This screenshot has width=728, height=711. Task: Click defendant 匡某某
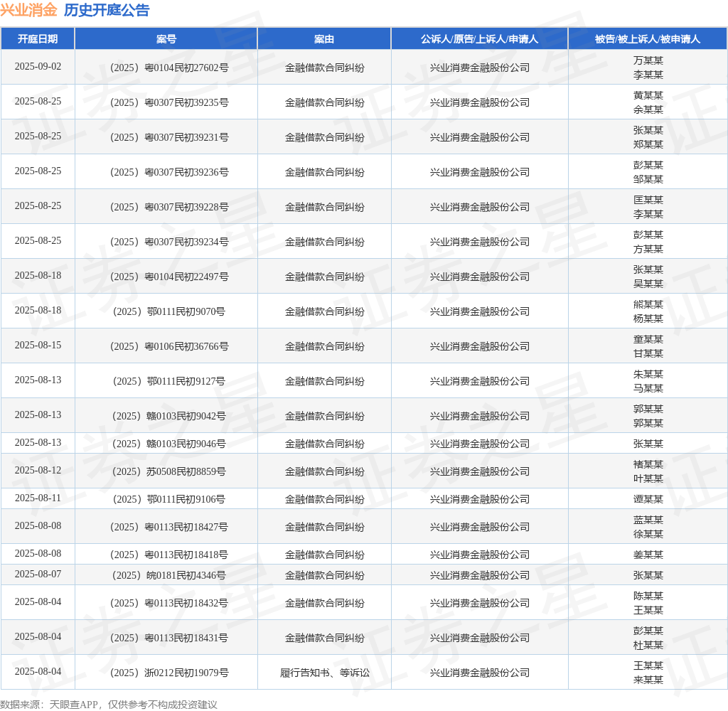pyautogui.click(x=648, y=200)
